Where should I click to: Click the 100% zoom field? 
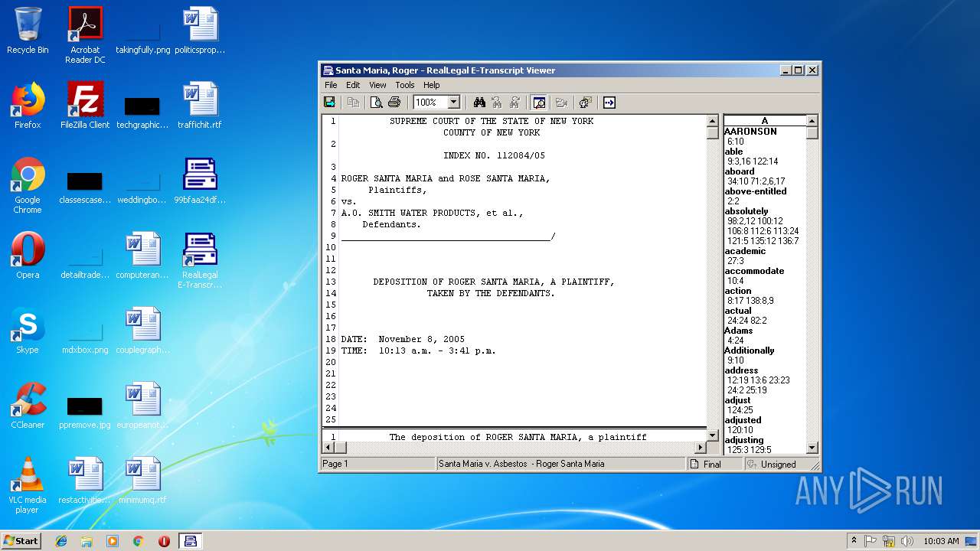coord(430,103)
